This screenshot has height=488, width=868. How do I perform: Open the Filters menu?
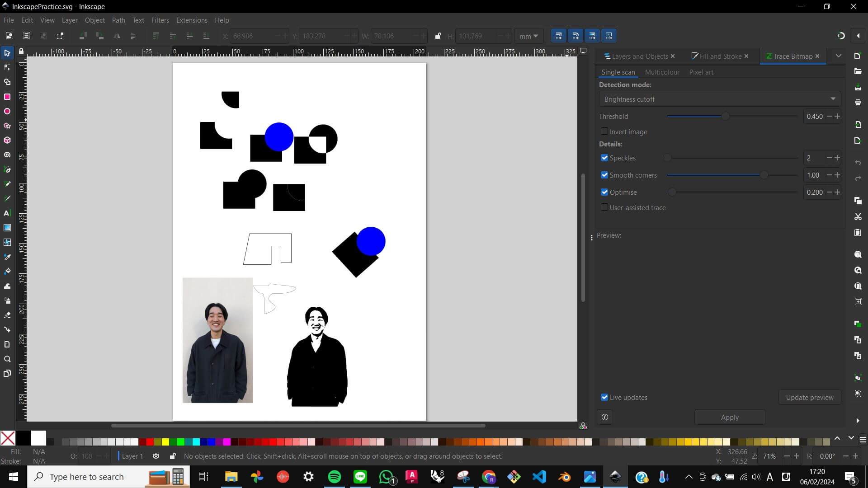160,20
